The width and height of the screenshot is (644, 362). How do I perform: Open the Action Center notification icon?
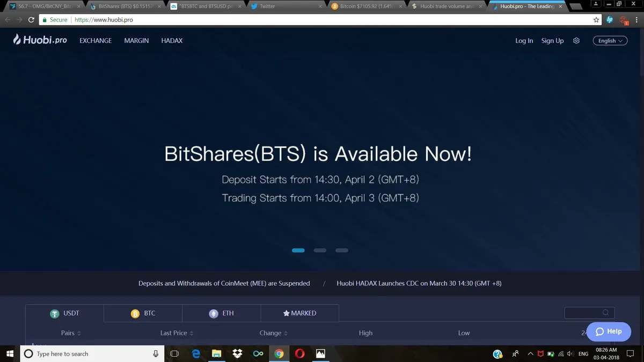tap(630, 354)
